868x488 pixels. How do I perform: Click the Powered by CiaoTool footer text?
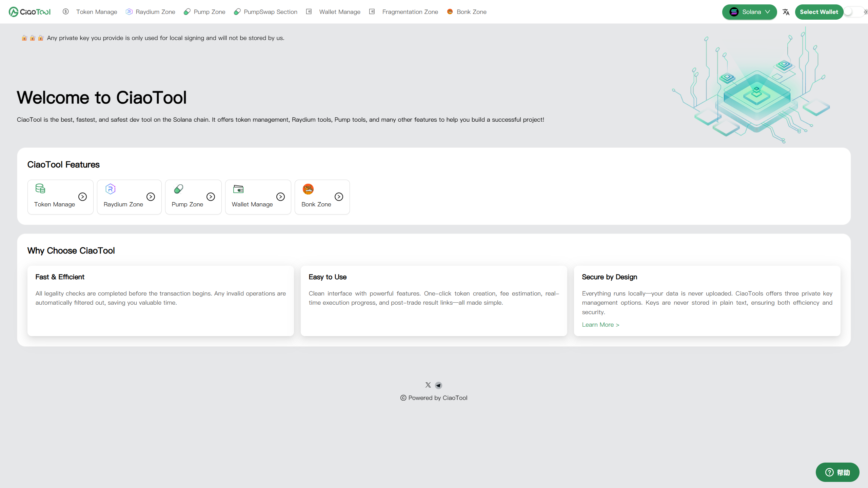(438, 398)
